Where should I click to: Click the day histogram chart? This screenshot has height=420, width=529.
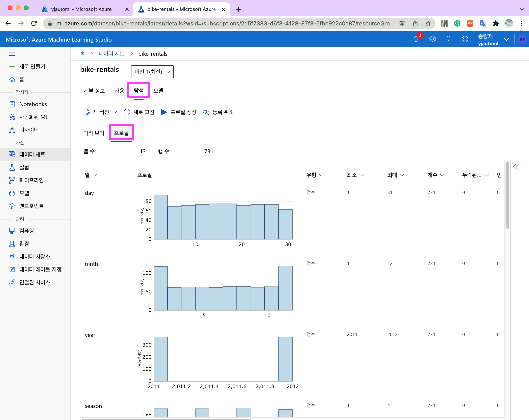223,217
